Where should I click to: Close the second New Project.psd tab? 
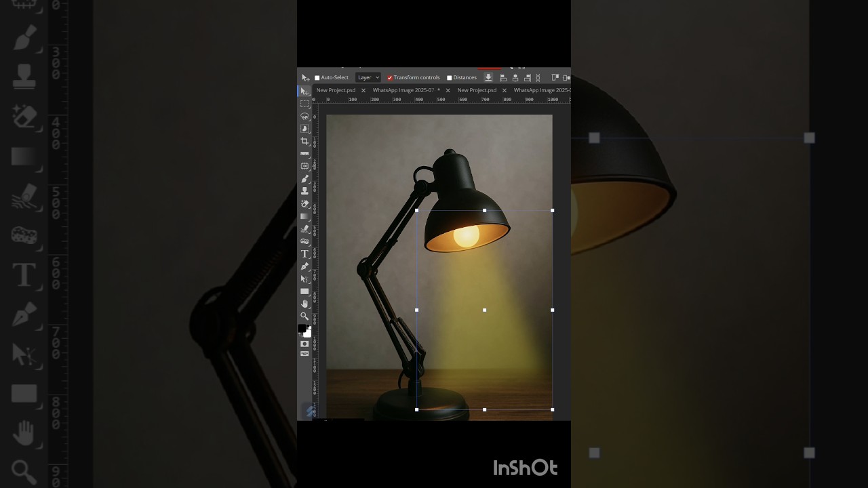pyautogui.click(x=504, y=90)
